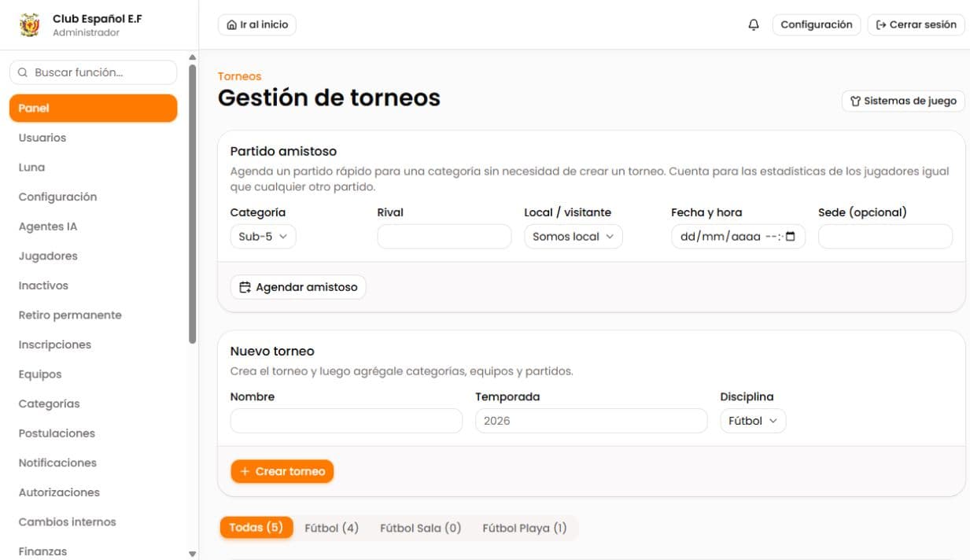
Task: Click the Administrador role text
Action: pos(87,33)
